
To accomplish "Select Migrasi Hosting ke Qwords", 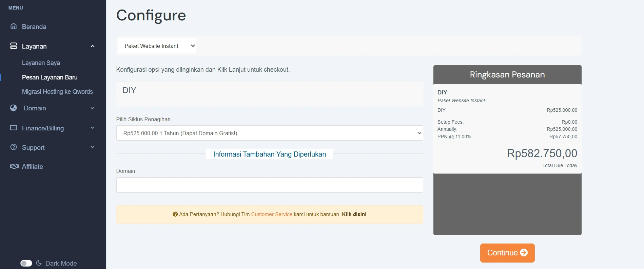I will (57, 92).
